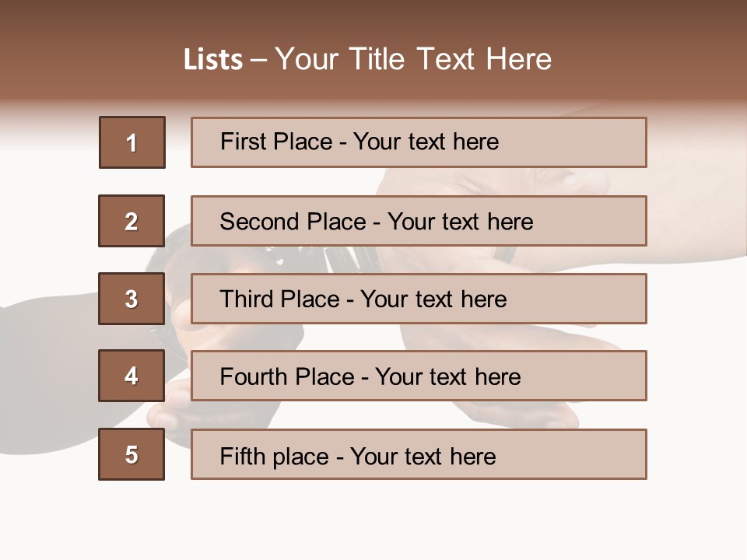Select the Fifth place text bar
The height and width of the screenshot is (560, 747).
(419, 454)
